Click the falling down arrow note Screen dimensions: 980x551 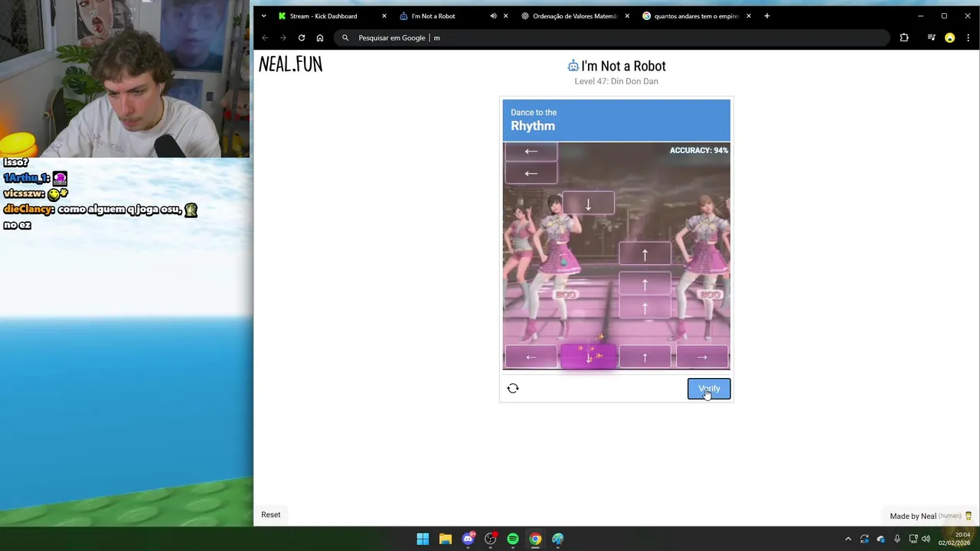[588, 204]
